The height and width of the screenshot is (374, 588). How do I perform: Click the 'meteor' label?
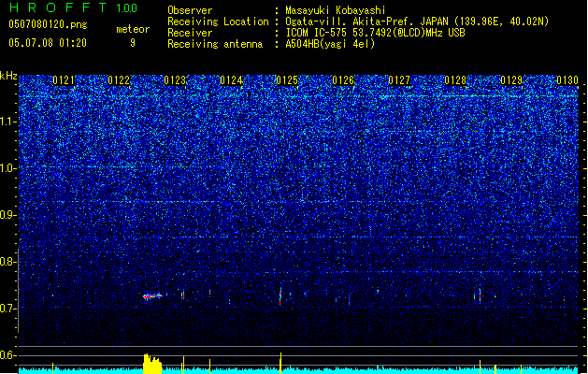pyautogui.click(x=133, y=29)
